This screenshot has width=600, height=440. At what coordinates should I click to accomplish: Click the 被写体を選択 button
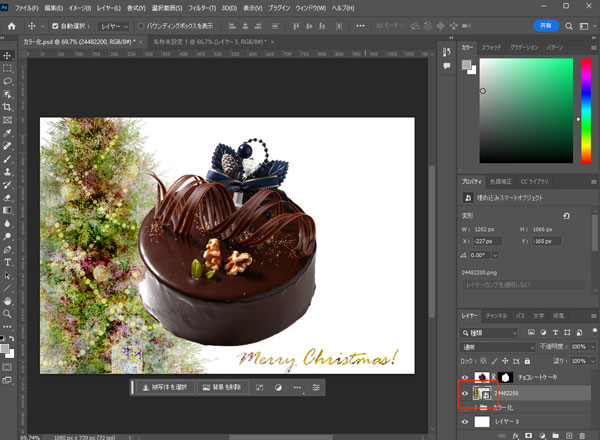(164, 386)
